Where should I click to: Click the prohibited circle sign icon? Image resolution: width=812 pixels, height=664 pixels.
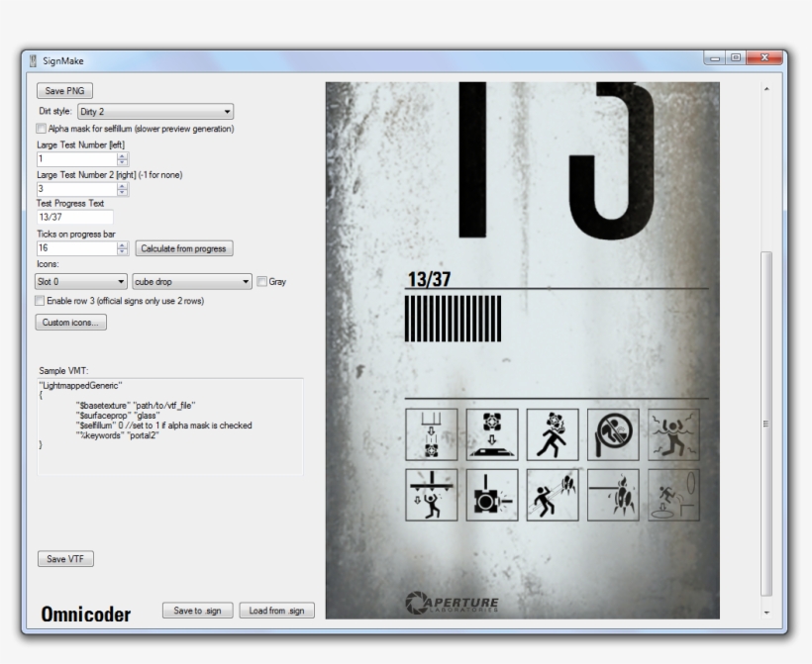pyautogui.click(x=613, y=434)
